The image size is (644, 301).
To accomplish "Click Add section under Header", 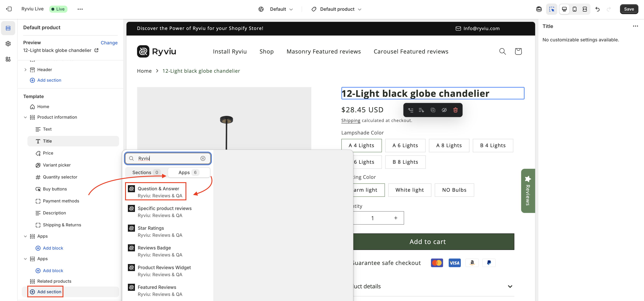I will coord(45,80).
